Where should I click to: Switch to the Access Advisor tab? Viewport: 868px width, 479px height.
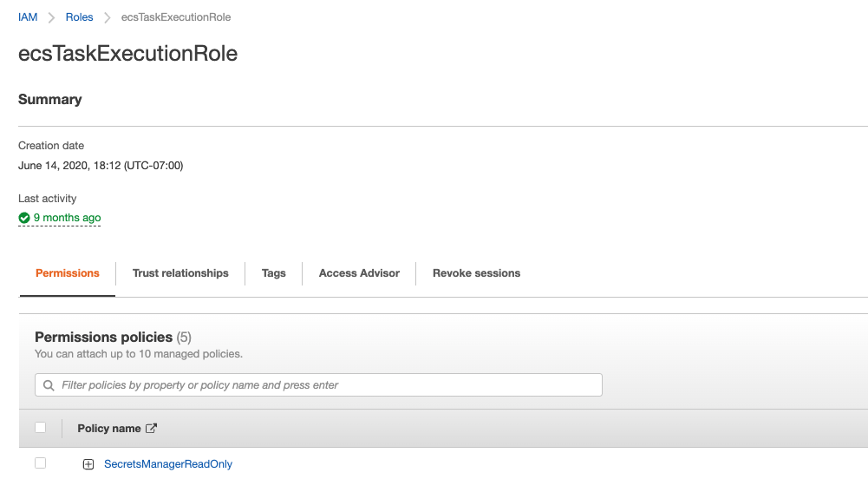[359, 273]
